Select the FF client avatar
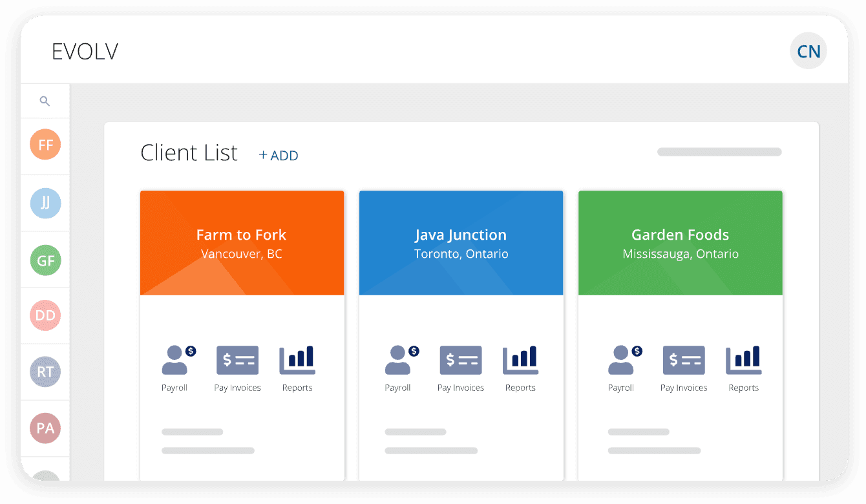 tap(45, 145)
